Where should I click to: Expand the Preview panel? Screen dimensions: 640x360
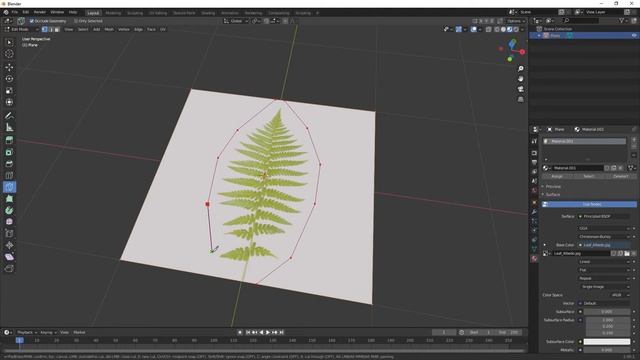click(x=553, y=187)
